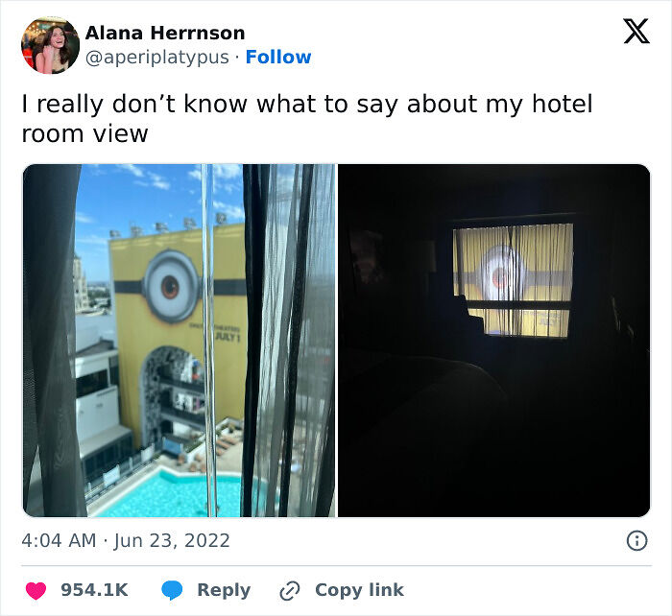
Task: Click the tweet text about hotel room view
Action: [x=307, y=119]
